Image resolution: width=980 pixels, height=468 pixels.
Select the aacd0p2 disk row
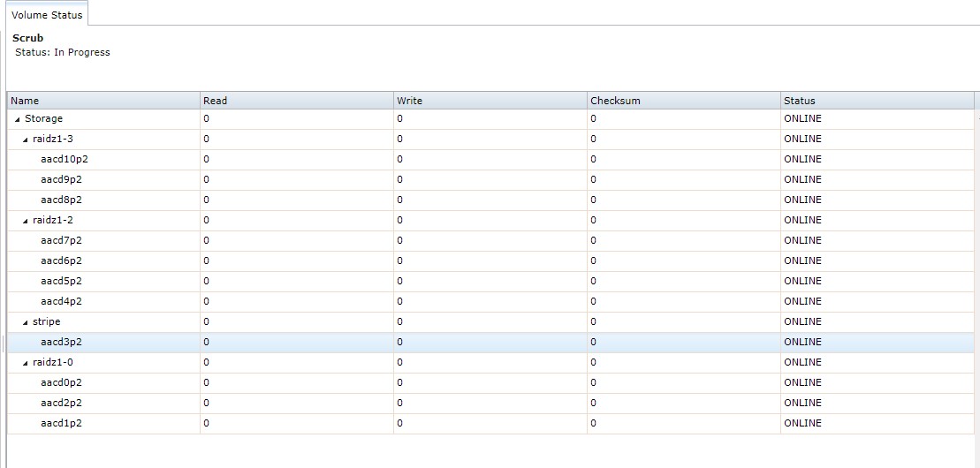(62, 383)
